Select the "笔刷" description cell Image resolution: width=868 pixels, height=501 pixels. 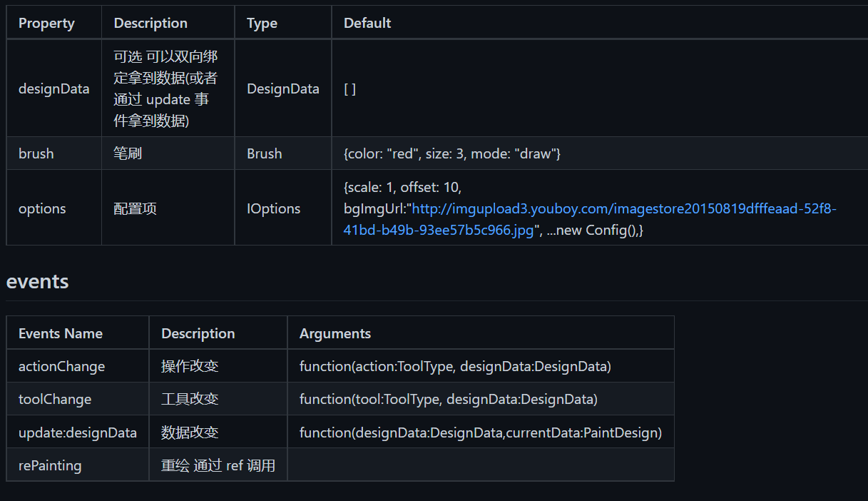(128, 153)
